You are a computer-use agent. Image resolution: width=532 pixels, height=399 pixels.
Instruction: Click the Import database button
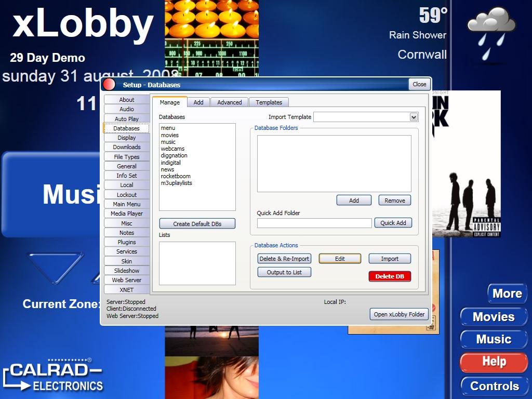click(x=390, y=259)
